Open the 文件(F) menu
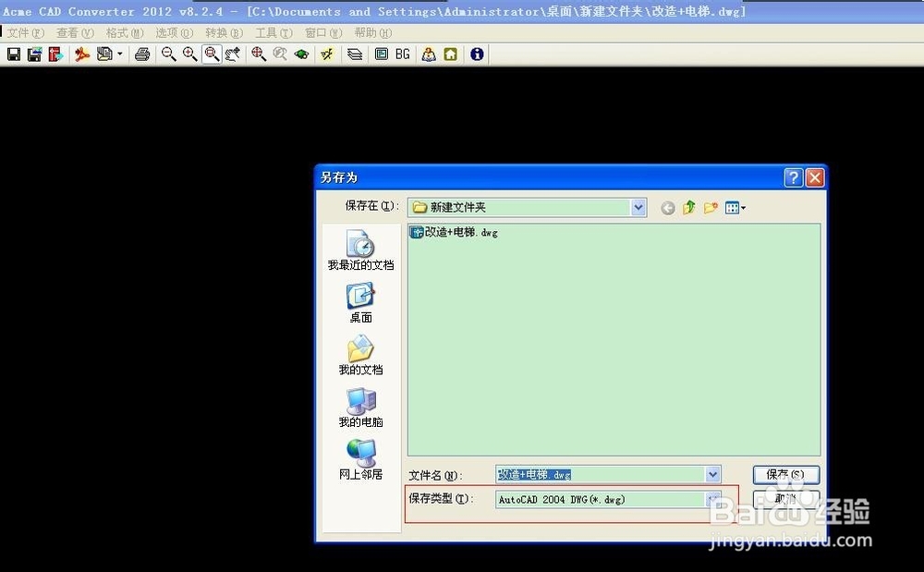 pos(25,33)
